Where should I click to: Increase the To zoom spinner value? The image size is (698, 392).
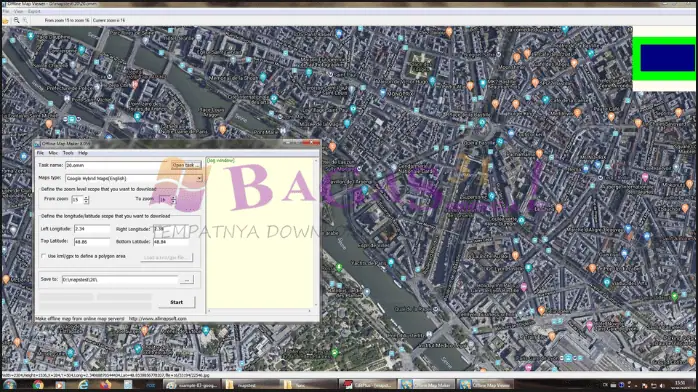(x=174, y=198)
